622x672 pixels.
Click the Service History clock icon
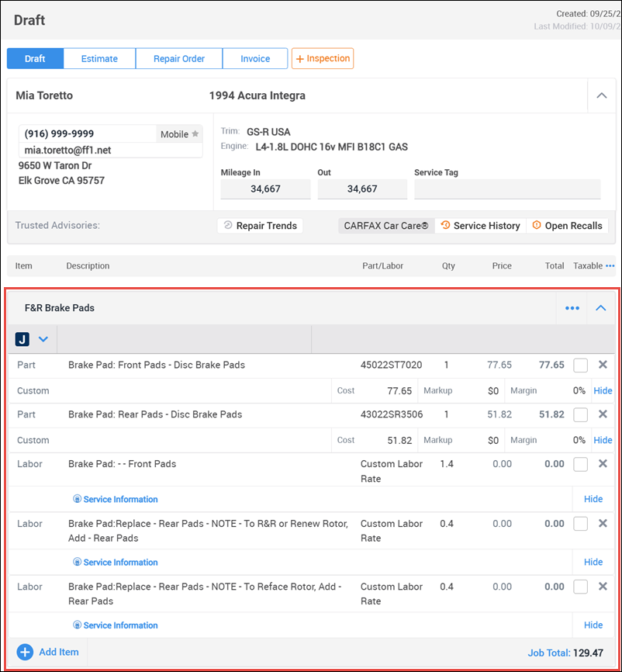pyautogui.click(x=445, y=225)
